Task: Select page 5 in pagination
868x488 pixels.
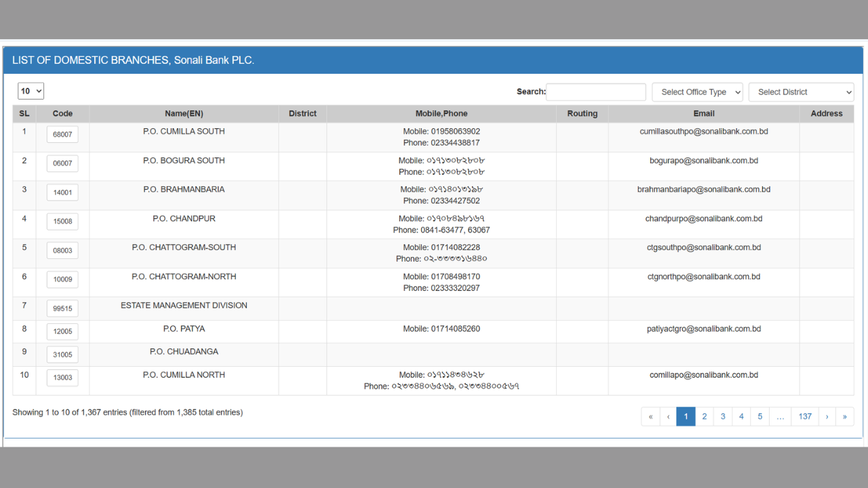Action: click(x=759, y=416)
